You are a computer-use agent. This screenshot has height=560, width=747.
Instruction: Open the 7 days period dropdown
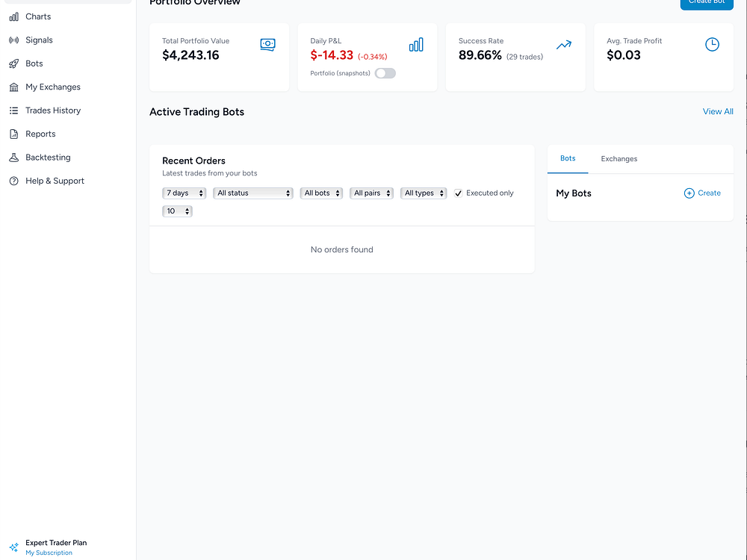[x=184, y=193]
